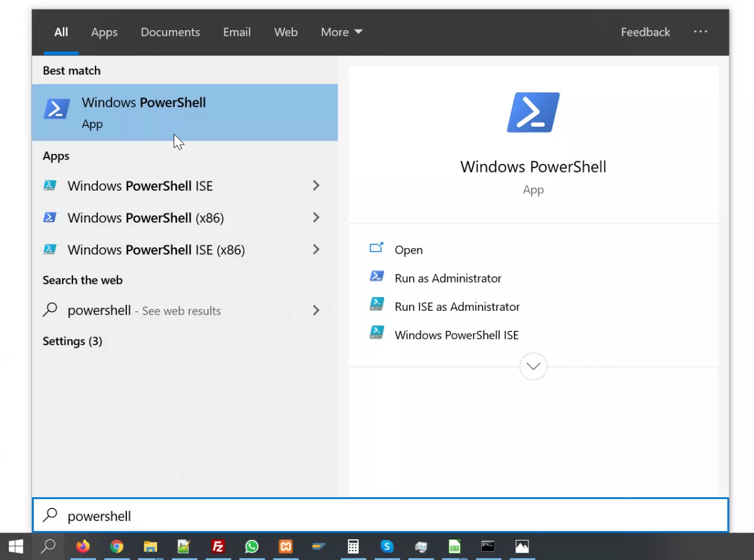
Task: Launch FileZilla from the taskbar
Action: click(x=218, y=546)
